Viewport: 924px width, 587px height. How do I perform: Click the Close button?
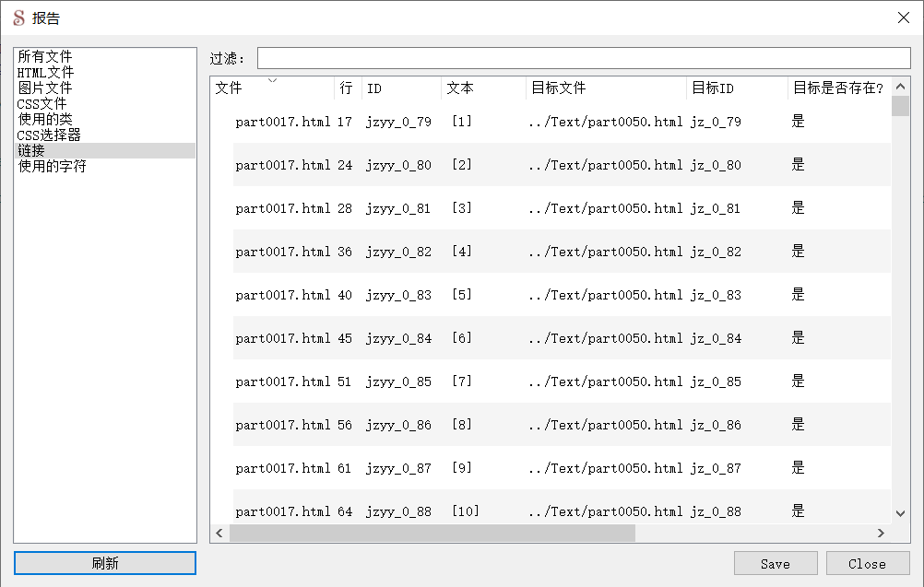(867, 563)
